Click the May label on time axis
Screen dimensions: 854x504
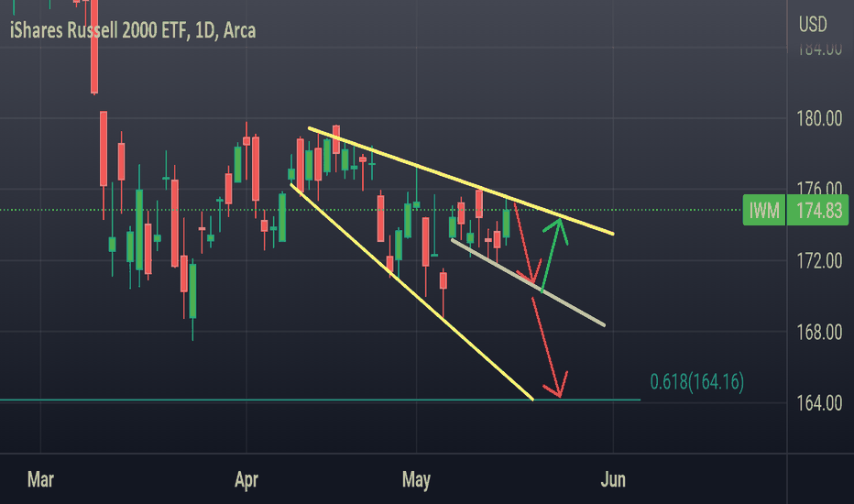pos(416,480)
